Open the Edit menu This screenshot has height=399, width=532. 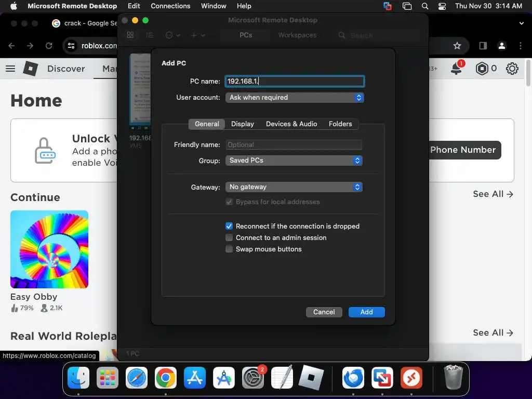[x=134, y=6]
